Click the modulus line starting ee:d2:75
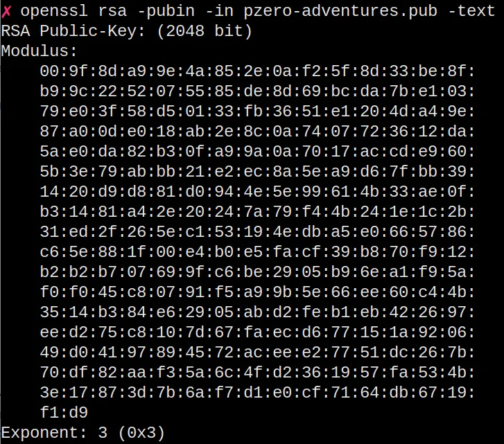 tap(257, 332)
